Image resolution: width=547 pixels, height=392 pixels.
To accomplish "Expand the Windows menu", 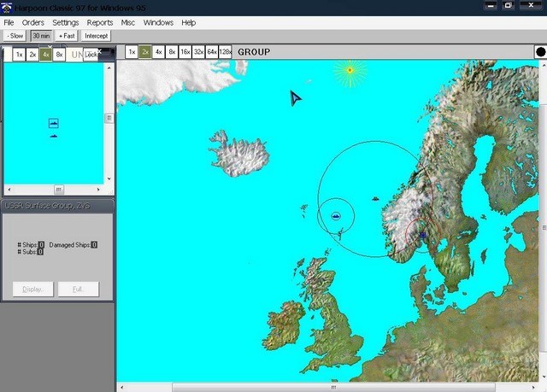I will pyautogui.click(x=158, y=22).
